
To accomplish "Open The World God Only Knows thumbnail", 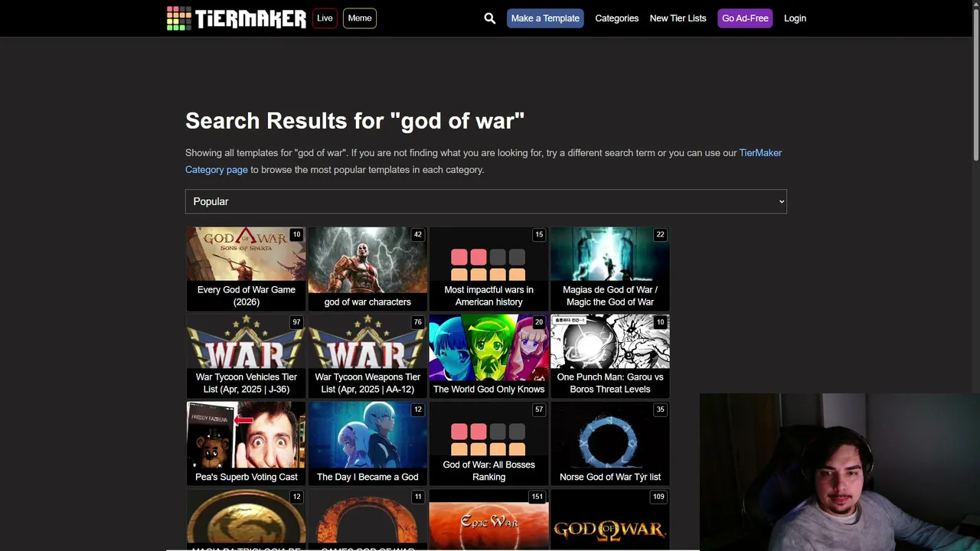I will pos(488,347).
